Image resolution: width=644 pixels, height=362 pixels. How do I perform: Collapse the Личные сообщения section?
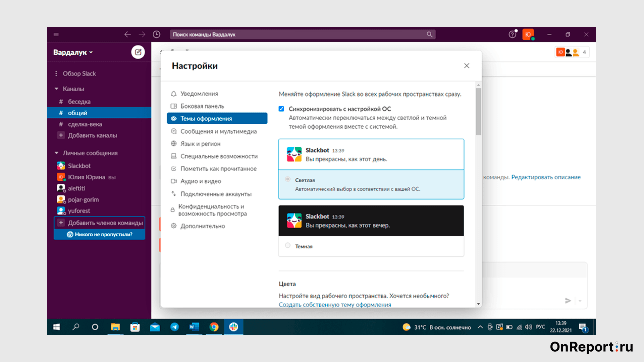pyautogui.click(x=56, y=153)
